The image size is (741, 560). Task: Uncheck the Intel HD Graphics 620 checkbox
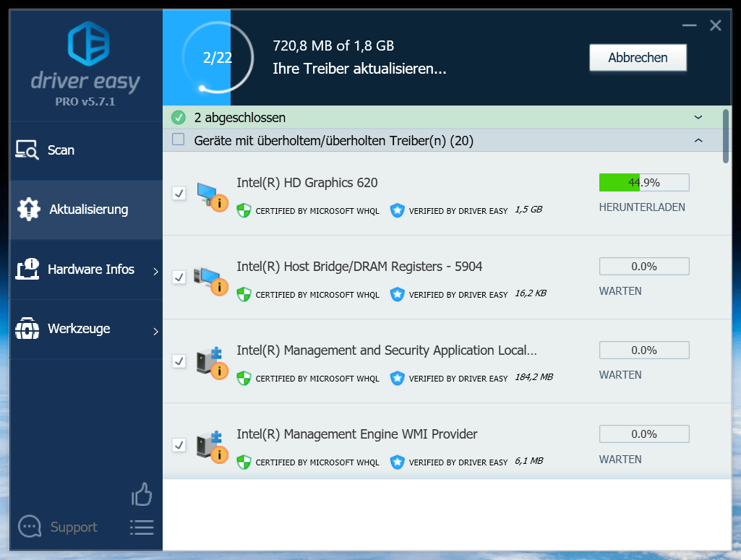click(x=179, y=193)
